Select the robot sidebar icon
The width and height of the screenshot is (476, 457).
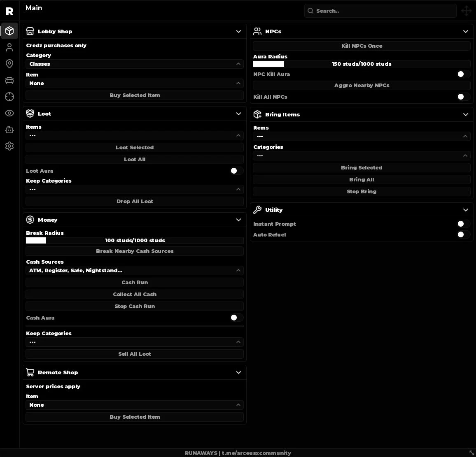coord(9,130)
